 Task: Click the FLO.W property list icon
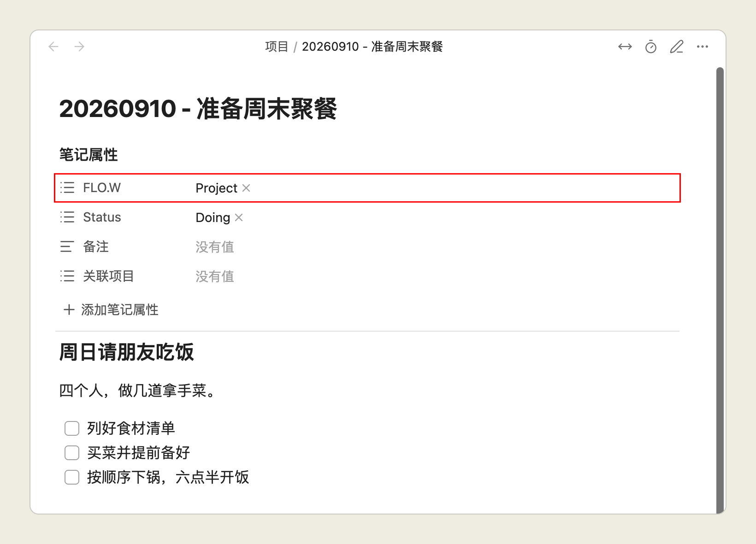[67, 187]
